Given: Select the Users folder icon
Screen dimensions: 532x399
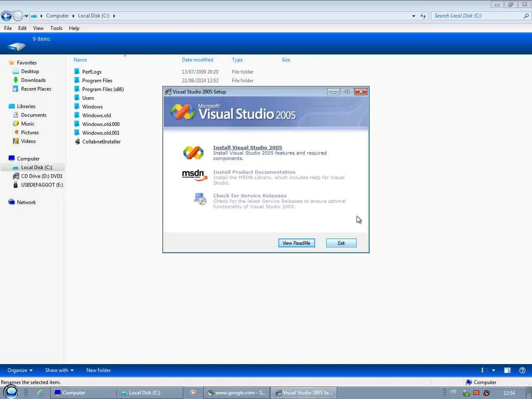Looking at the screenshot, I should click(77, 98).
